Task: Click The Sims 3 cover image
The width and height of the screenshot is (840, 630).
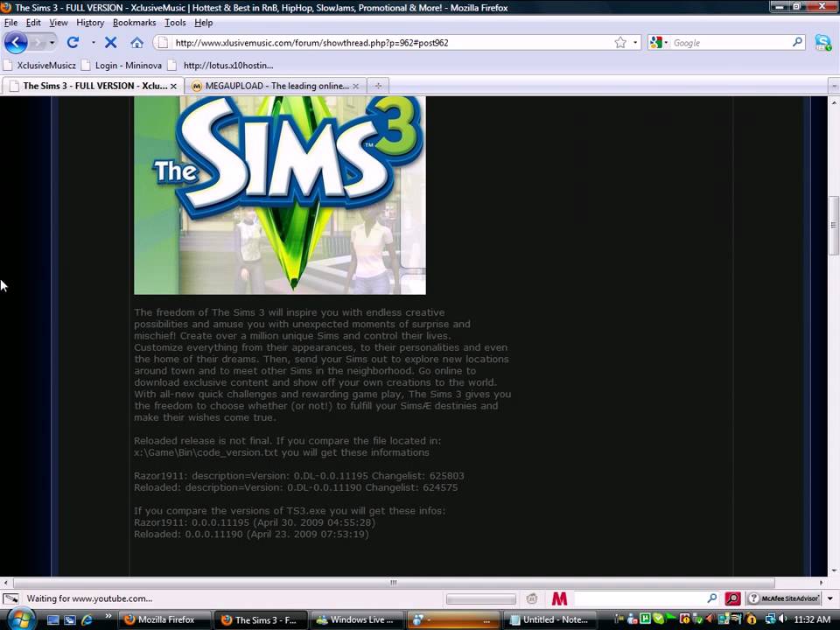Action: tap(280, 195)
